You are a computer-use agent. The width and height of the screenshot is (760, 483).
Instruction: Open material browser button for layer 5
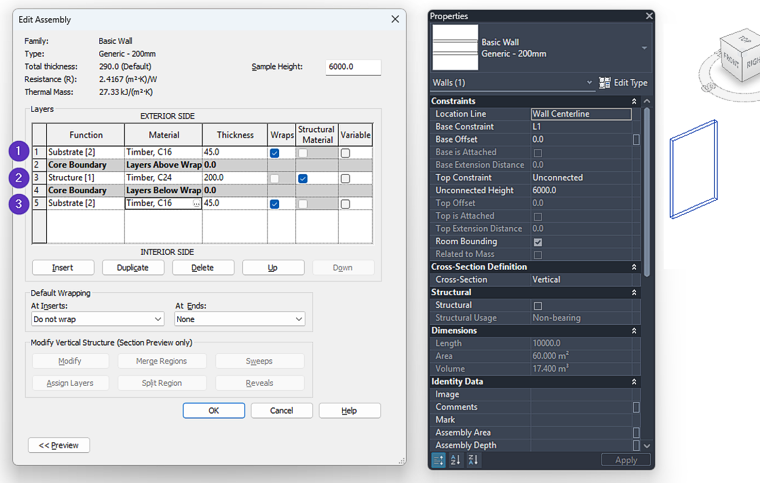point(196,204)
